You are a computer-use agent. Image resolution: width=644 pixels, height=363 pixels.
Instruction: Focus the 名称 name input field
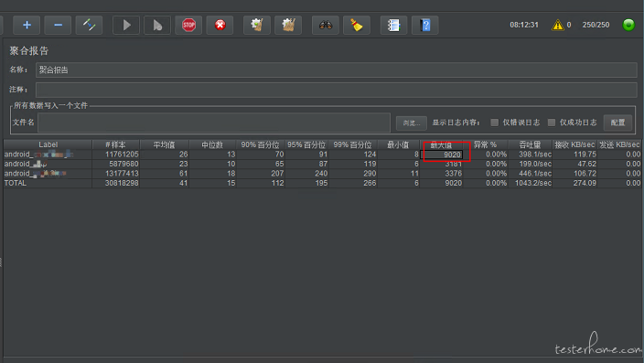click(336, 69)
